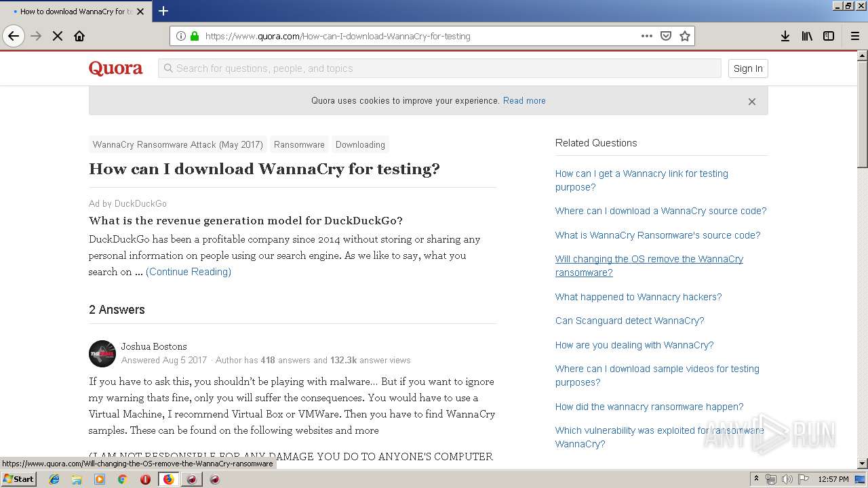Go back using browser back arrow
Screen dimensions: 868x488
pos(14,36)
